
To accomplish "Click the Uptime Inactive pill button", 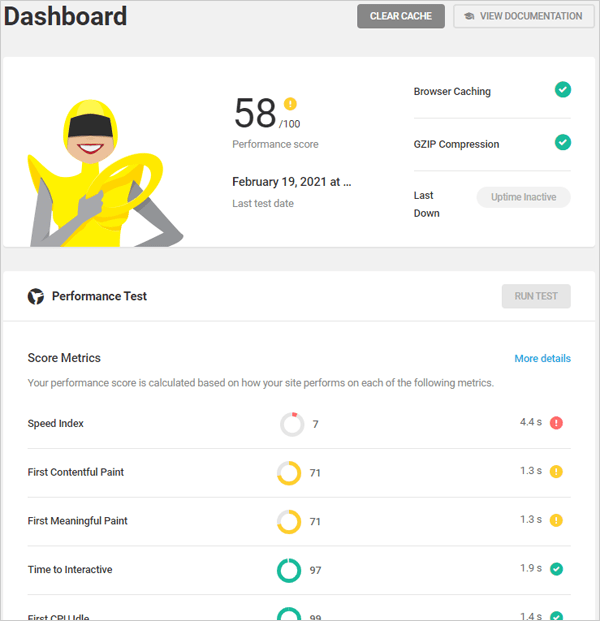I will click(523, 197).
